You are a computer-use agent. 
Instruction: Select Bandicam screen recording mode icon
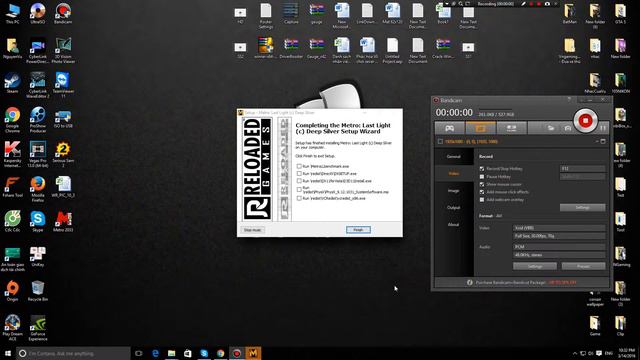480,128
